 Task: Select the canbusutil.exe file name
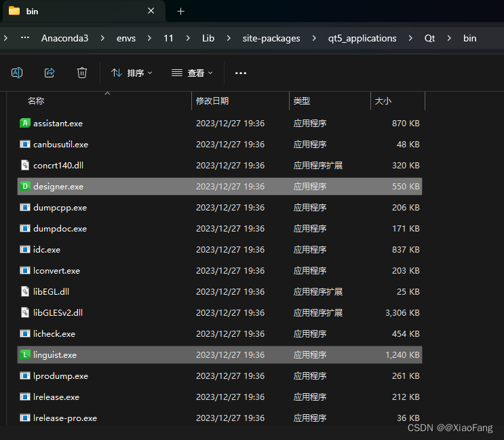[x=60, y=145]
